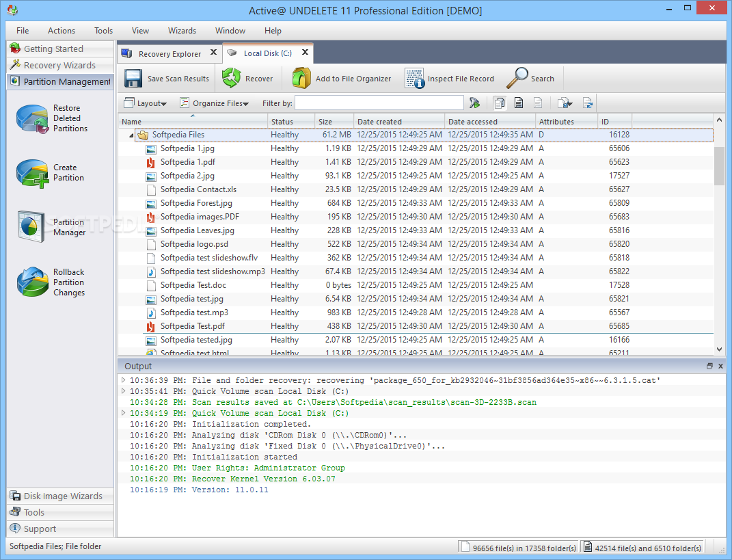Click the Softpedia Forest.jpg image icon
This screenshot has height=560, width=732.
pyautogui.click(x=151, y=204)
